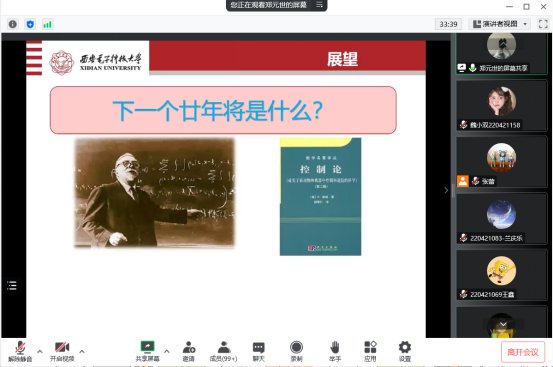
Task: Check the green network signal icon
Action: click(47, 24)
